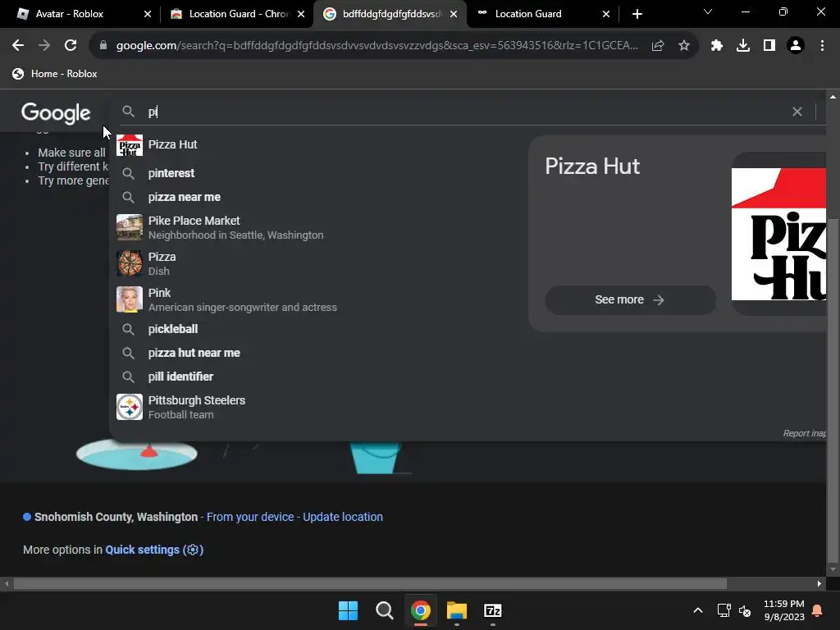This screenshot has width=840, height=630.
Task: Click the network tray icon
Action: point(724,610)
